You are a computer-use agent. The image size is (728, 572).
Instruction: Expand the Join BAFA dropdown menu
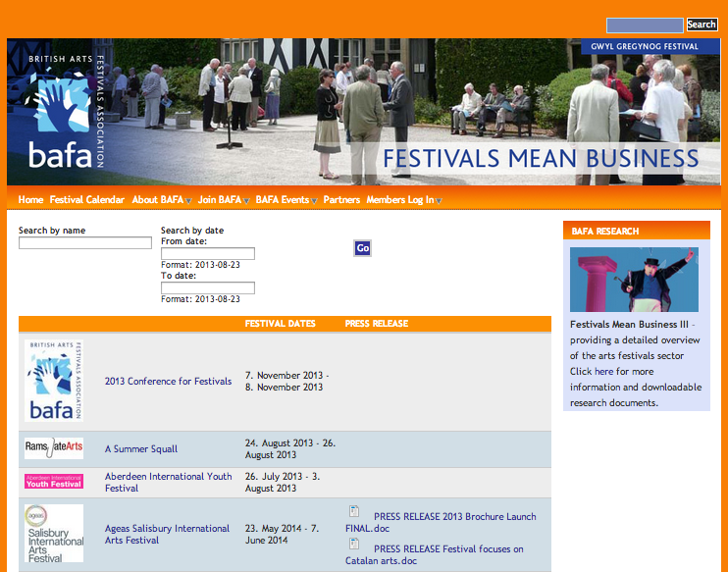pyautogui.click(x=224, y=200)
